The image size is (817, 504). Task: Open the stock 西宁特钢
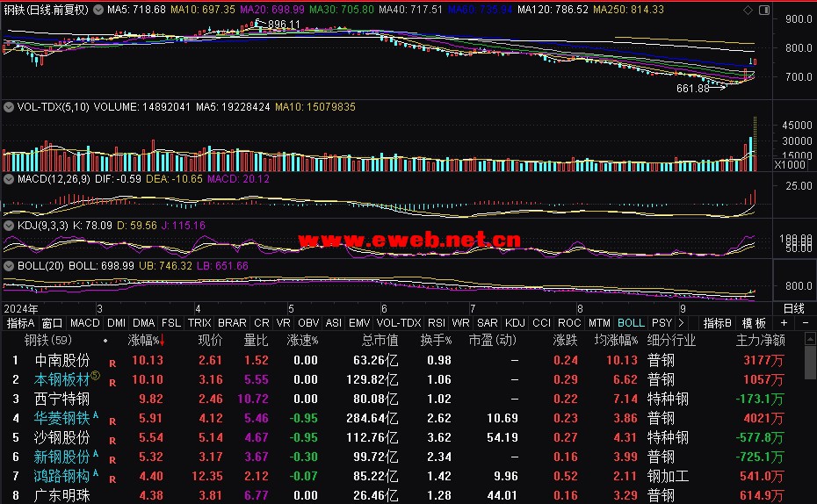(x=62, y=399)
